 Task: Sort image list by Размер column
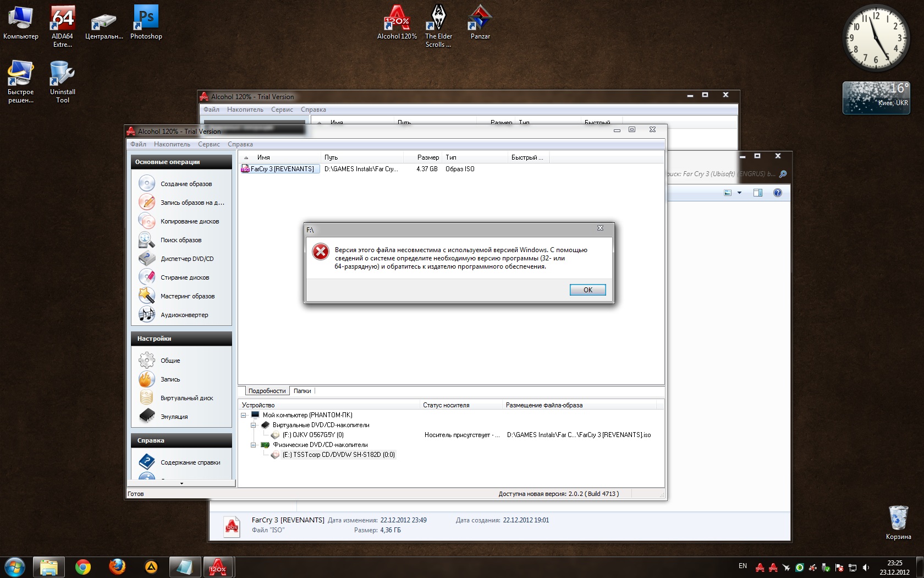tap(423, 157)
